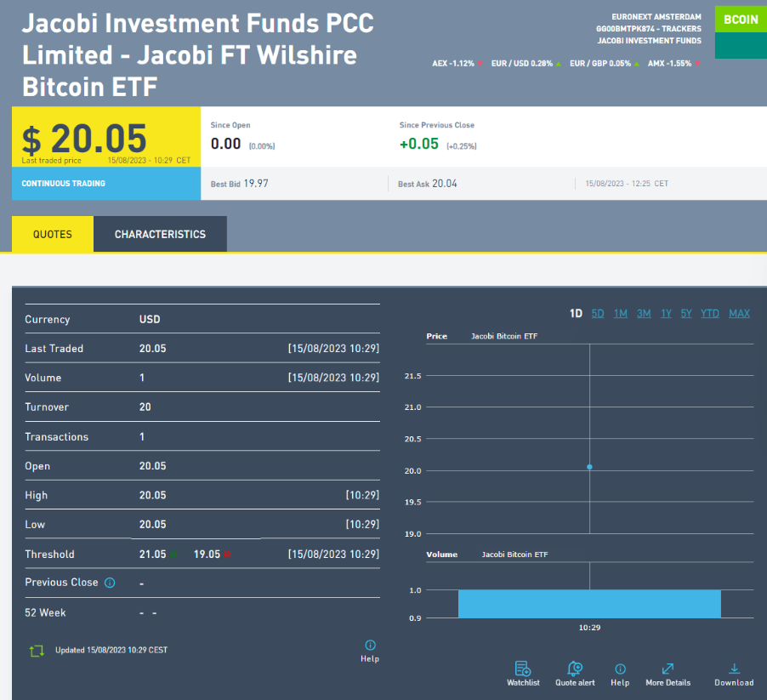
Task: Click the Watchlist icon
Action: [x=523, y=669]
